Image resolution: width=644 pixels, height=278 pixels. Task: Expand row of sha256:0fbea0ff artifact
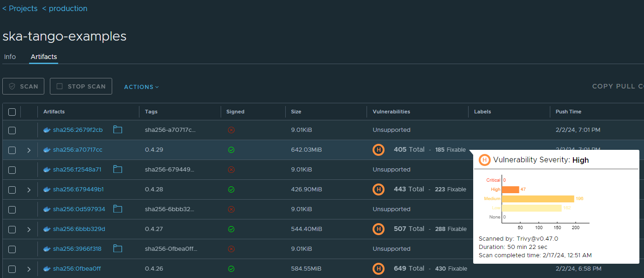point(29,269)
